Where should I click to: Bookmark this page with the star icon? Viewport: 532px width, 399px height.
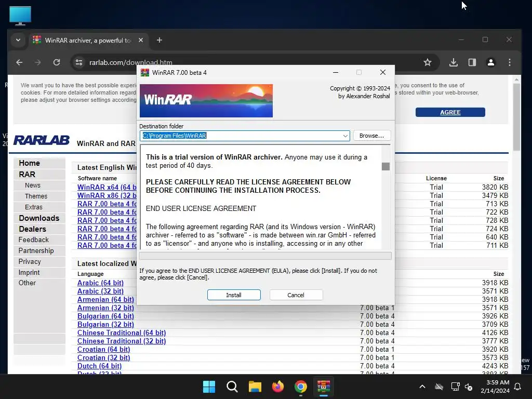[428, 62]
